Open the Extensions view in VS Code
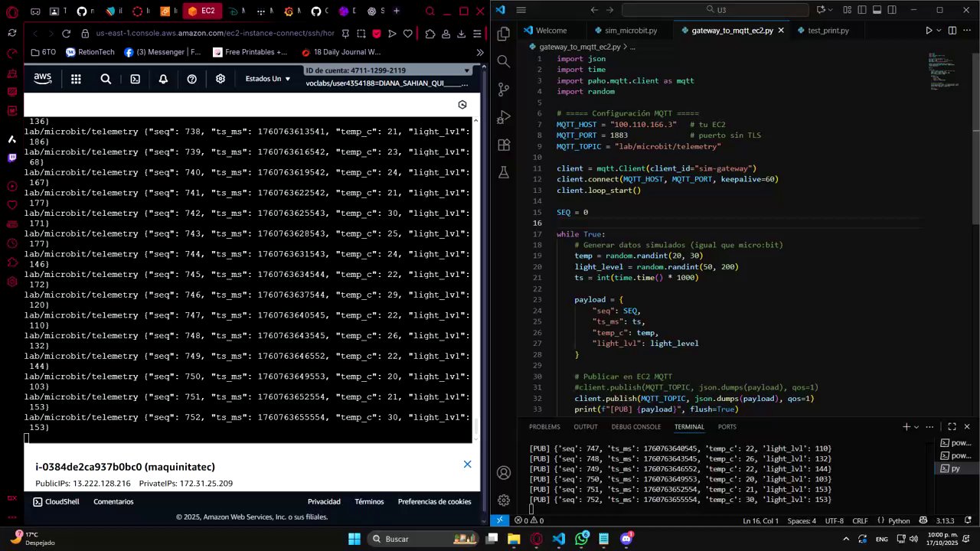 [x=504, y=145]
